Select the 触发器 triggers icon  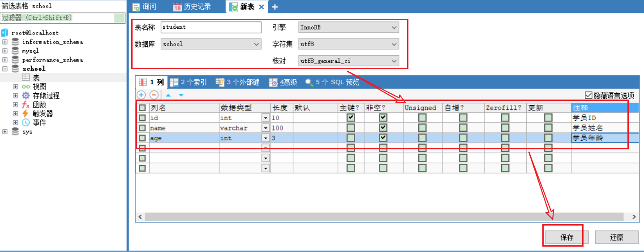[x=26, y=113]
